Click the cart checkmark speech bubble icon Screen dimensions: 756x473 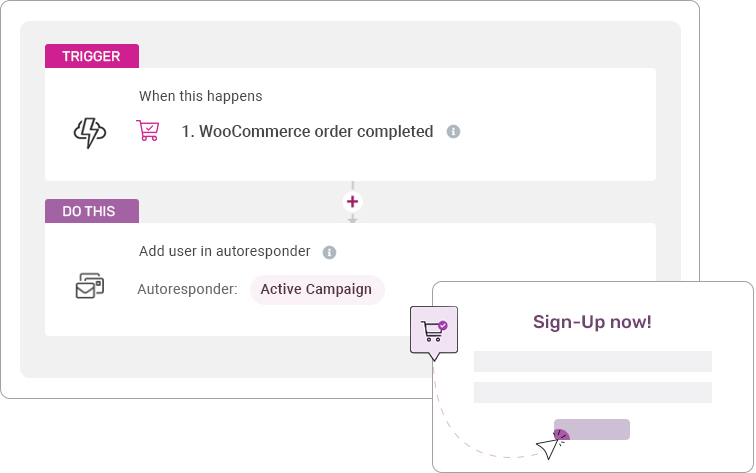[434, 333]
